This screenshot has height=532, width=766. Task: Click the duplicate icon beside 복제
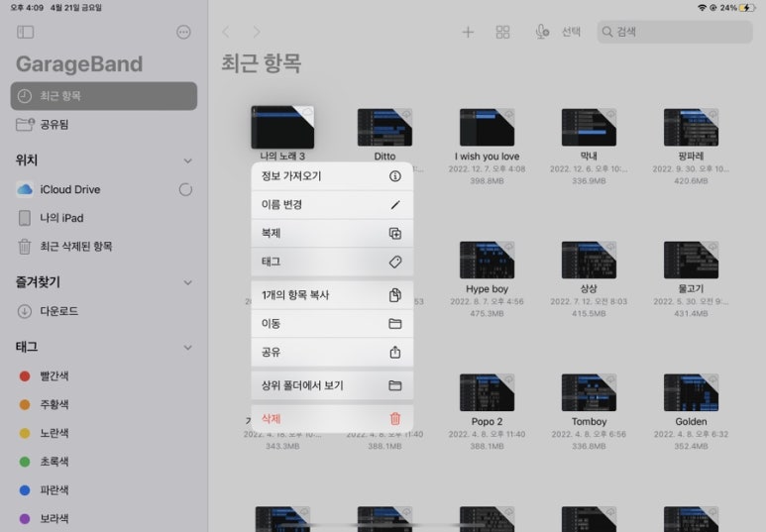tap(394, 233)
